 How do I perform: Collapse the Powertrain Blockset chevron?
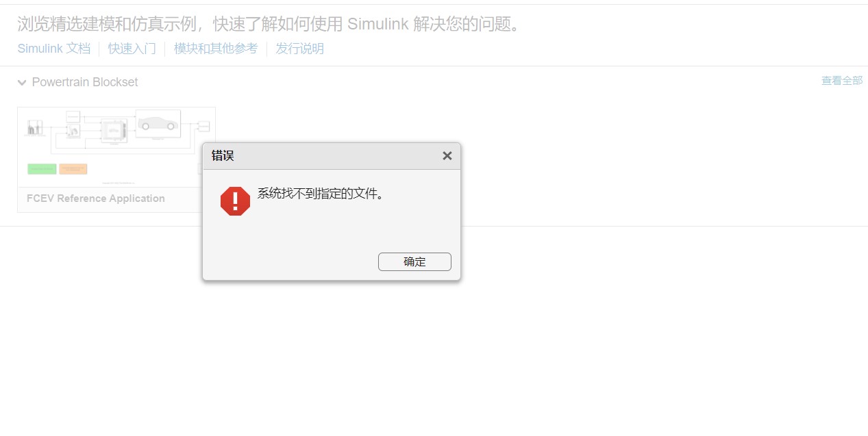click(x=22, y=83)
